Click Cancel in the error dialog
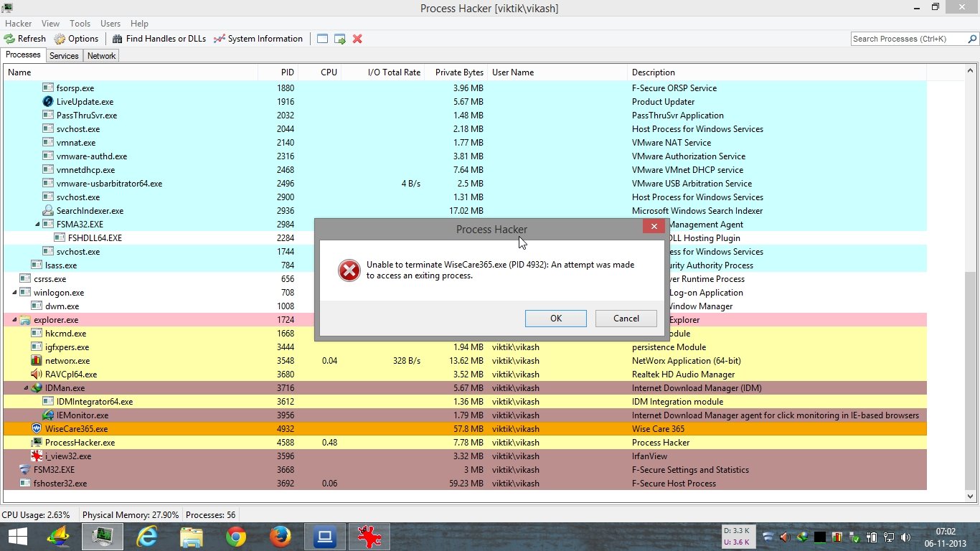This screenshot has height=551, width=980. (x=626, y=319)
